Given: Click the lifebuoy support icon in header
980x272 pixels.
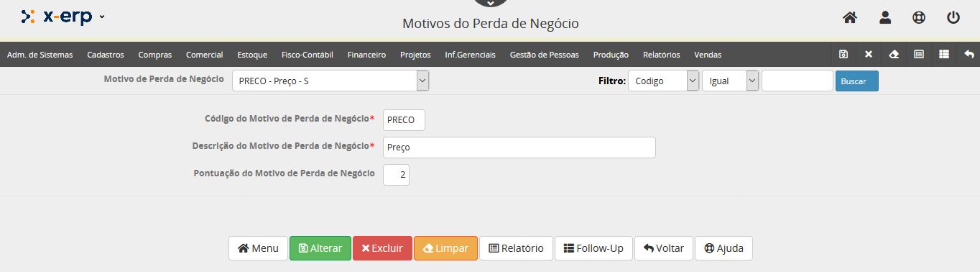Looking at the screenshot, I should point(919,18).
